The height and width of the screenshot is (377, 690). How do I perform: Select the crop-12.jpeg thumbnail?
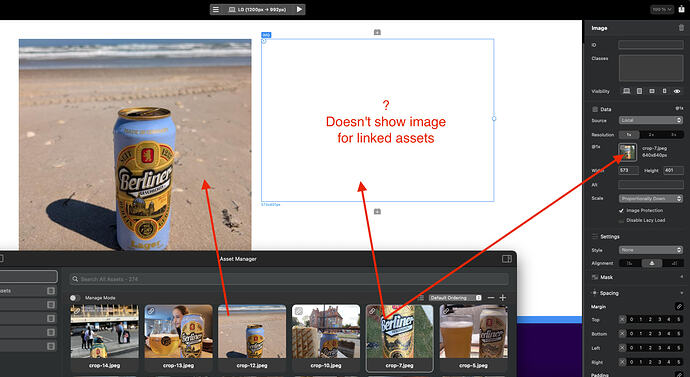pos(252,331)
